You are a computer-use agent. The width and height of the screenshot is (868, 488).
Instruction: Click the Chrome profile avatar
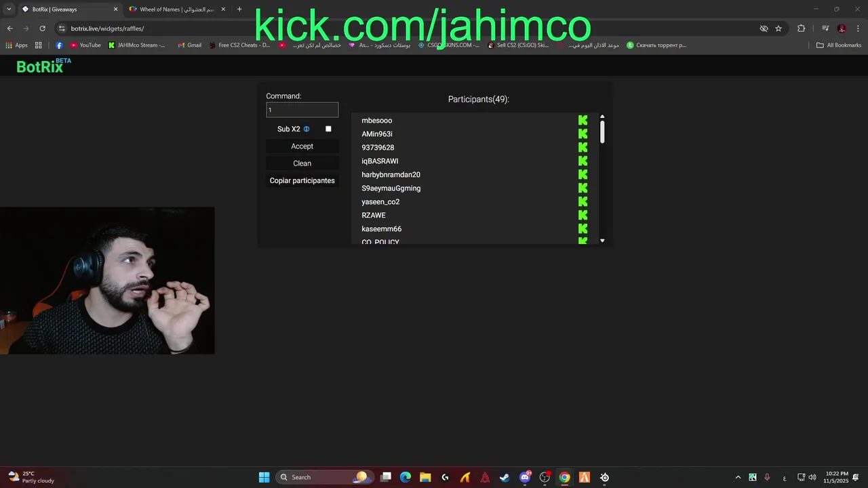coord(842,28)
